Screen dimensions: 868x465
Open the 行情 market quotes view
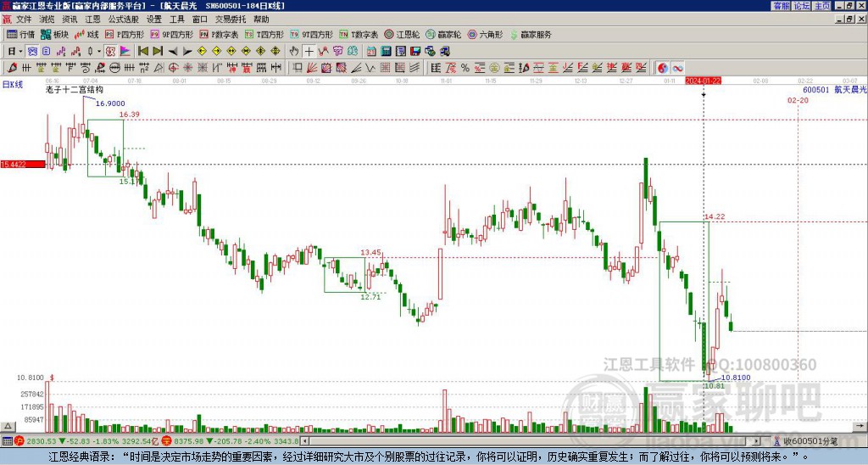click(x=20, y=34)
